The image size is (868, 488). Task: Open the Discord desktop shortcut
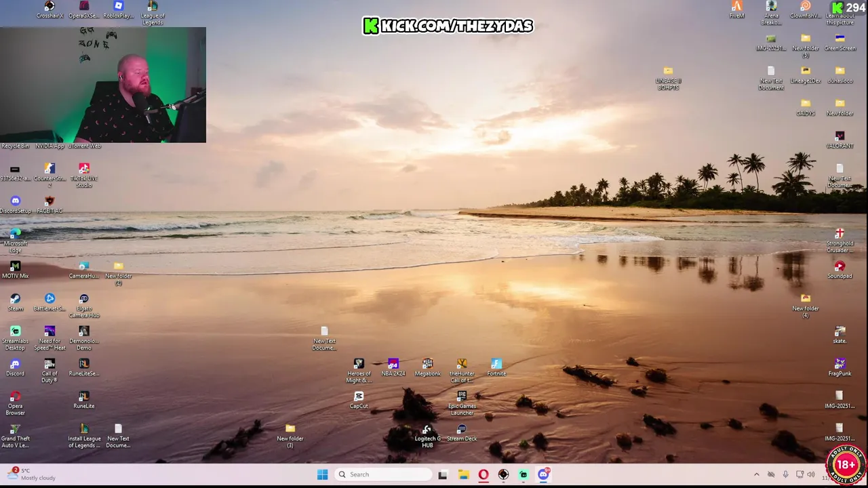point(15,367)
